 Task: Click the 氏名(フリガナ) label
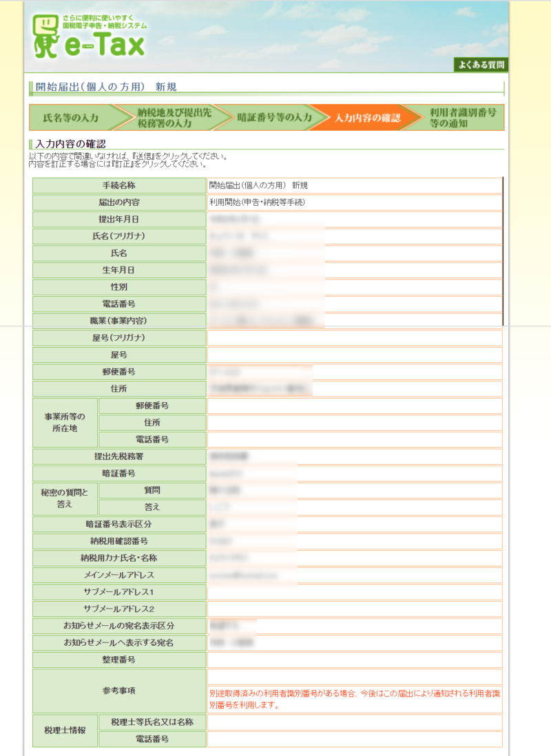tap(119, 236)
